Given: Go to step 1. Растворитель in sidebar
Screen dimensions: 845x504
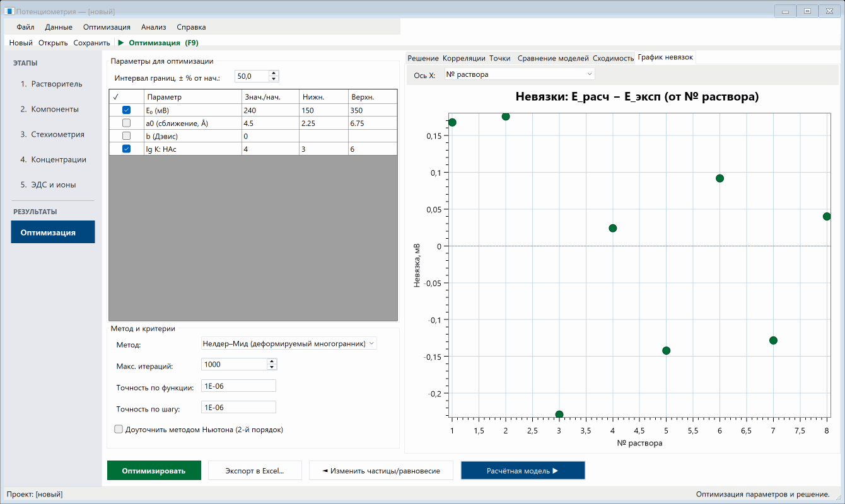Looking at the screenshot, I should click(52, 84).
